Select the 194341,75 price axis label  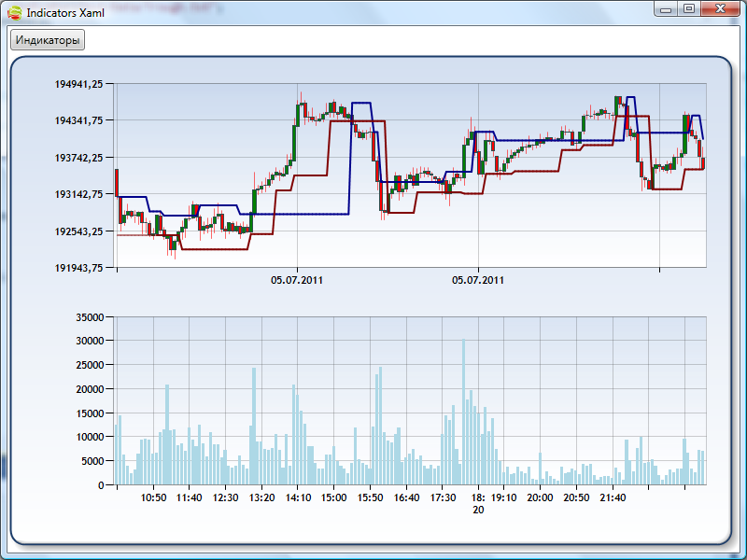click(x=79, y=120)
